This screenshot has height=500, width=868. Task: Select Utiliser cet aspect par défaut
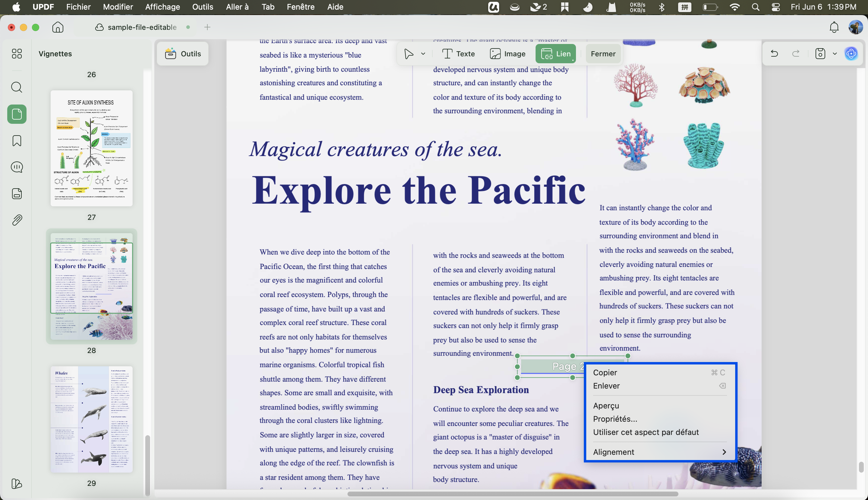click(660, 432)
